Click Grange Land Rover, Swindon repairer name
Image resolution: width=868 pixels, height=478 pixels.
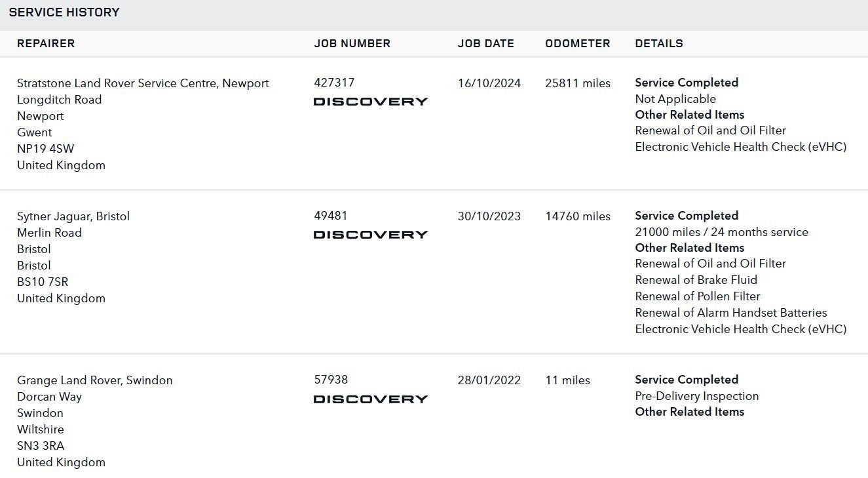point(95,380)
